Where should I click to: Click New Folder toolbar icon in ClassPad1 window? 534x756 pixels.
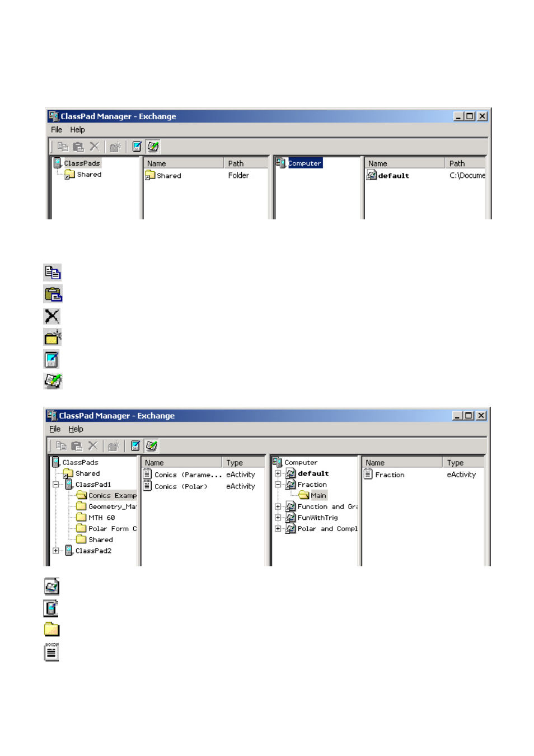point(113,446)
